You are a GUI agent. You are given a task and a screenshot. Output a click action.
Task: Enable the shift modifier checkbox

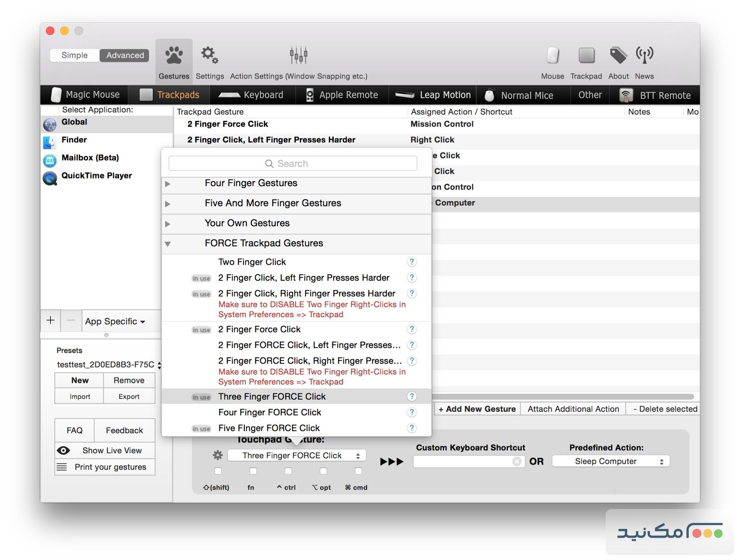click(218, 471)
